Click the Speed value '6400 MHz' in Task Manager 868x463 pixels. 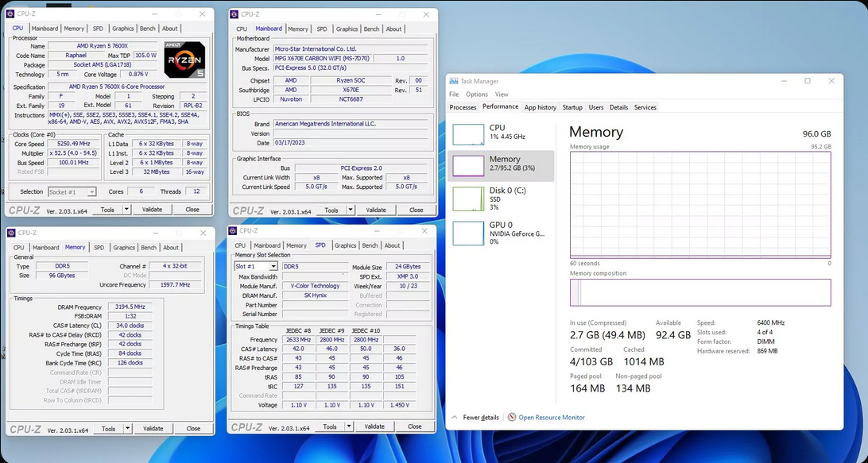770,322
